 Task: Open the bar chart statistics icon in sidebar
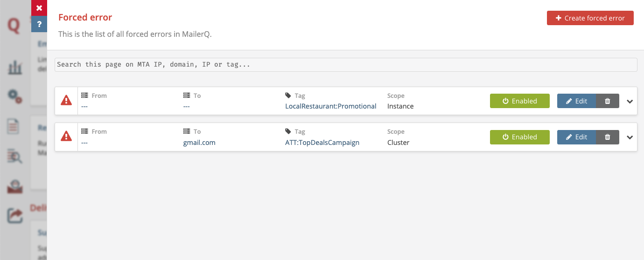click(x=15, y=68)
